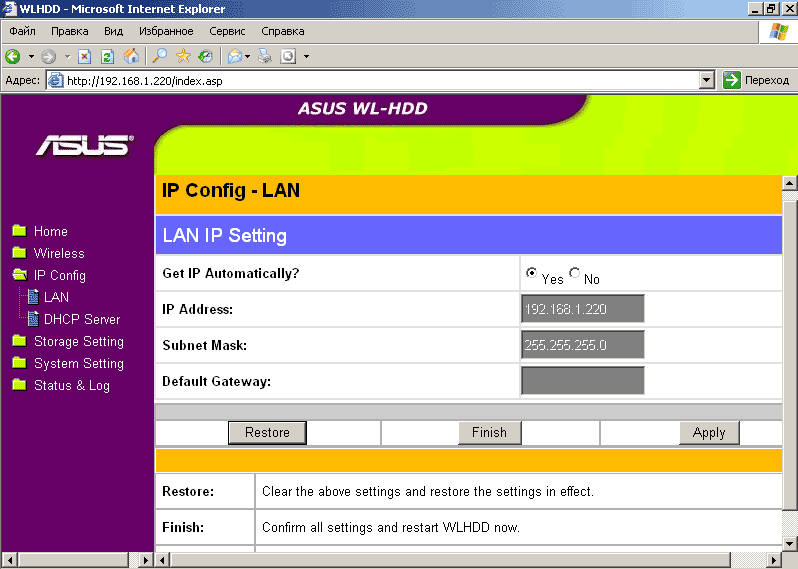
Task: Click the IP Address input field
Action: [583, 308]
